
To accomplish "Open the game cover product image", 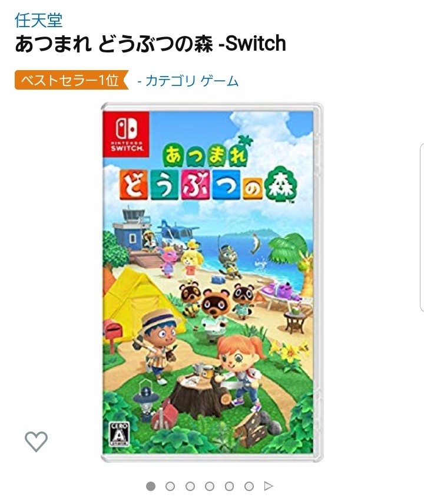I will (212, 282).
